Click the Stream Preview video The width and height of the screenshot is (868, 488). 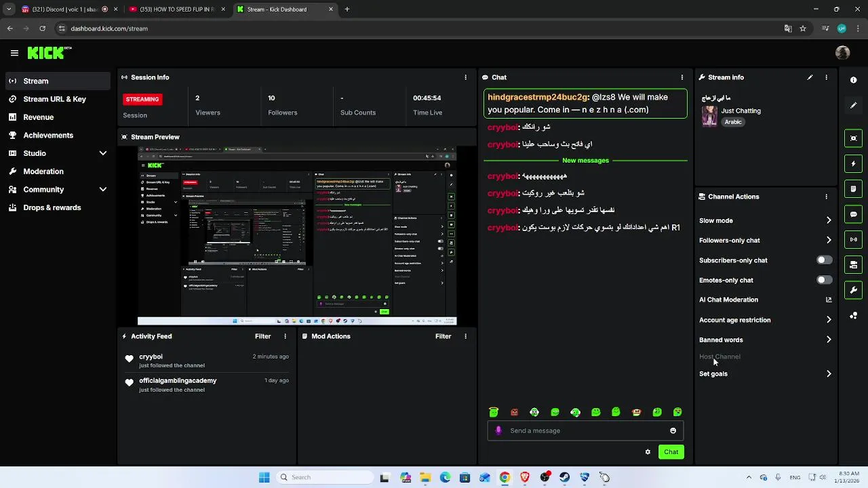(297, 236)
